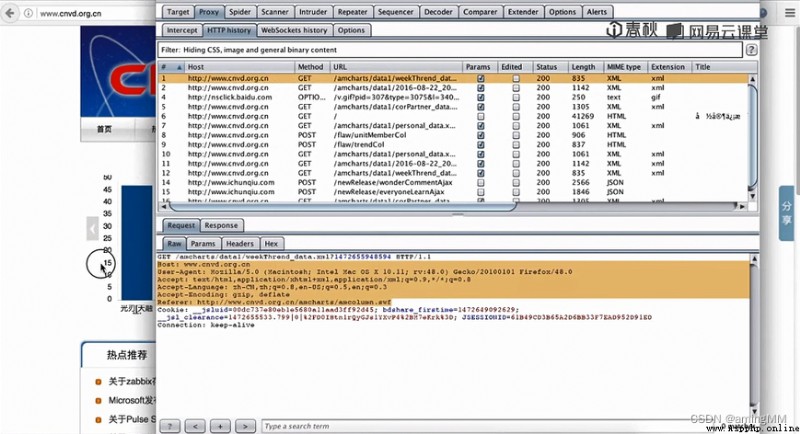Screen dimensions: 800x434
Task: Toggle Edited checkbox for row 12
Action: point(516,173)
